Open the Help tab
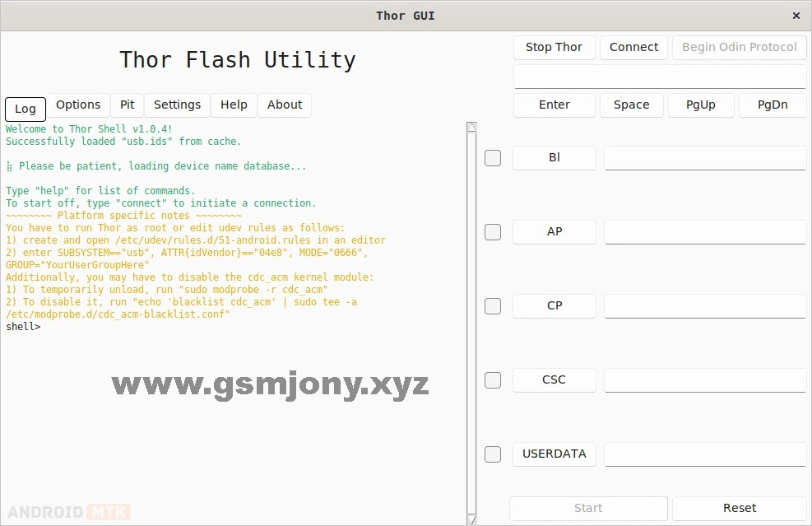 coord(234,105)
